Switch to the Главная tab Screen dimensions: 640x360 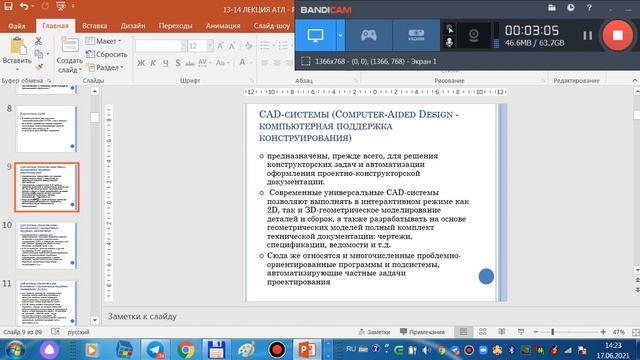coord(56,26)
